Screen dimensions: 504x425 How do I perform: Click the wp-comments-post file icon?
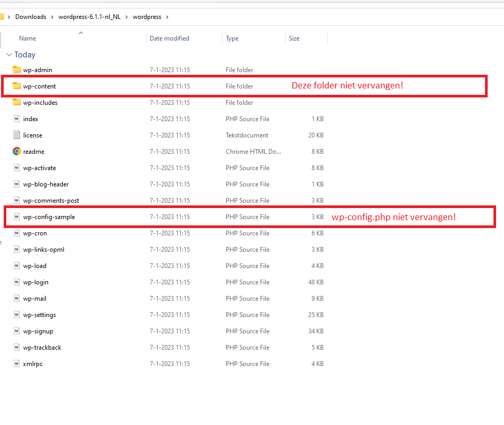[x=17, y=200]
